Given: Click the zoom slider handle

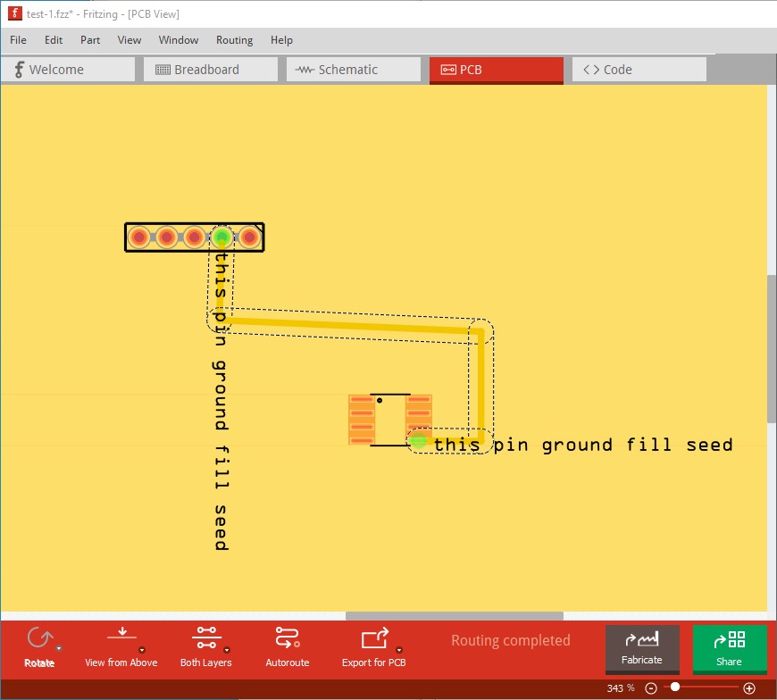Looking at the screenshot, I should click(x=675, y=687).
